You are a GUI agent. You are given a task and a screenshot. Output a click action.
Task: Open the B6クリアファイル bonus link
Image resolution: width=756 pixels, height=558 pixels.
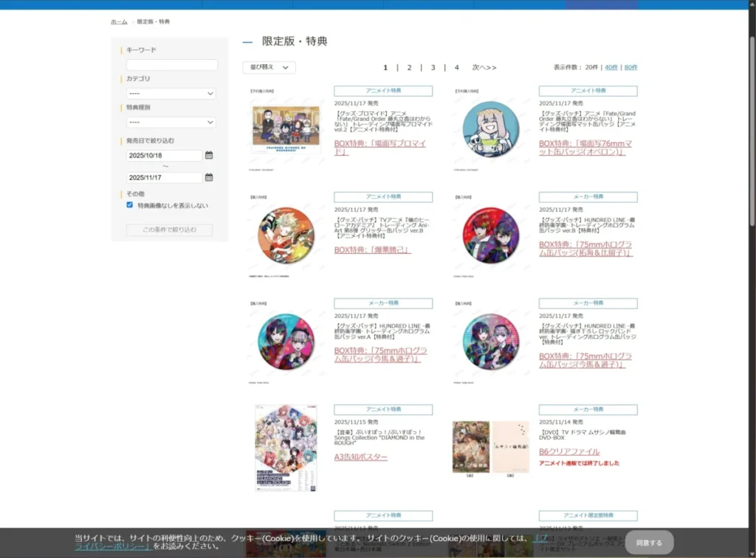click(569, 452)
